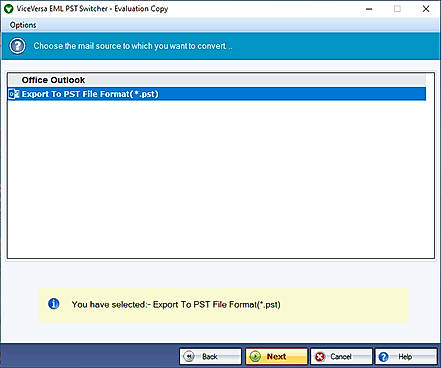Click the question mark icon in blue banner
Image resolution: width=441 pixels, height=368 pixels.
point(17,46)
